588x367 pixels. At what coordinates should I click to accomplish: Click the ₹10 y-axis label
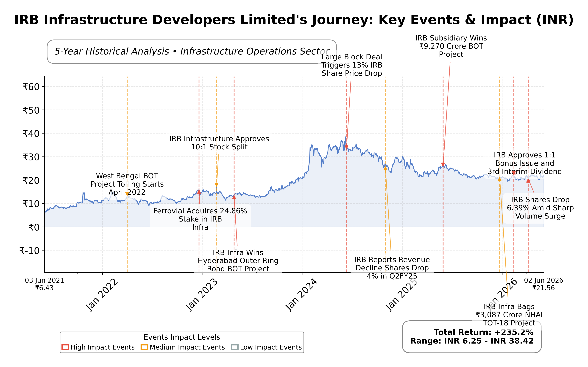pos(31,204)
